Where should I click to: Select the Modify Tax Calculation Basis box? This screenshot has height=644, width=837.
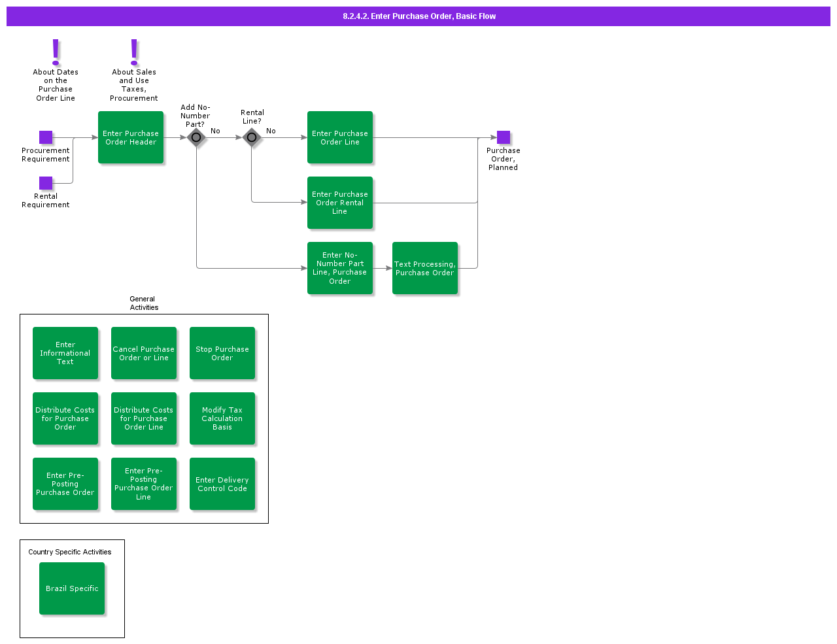(x=222, y=418)
